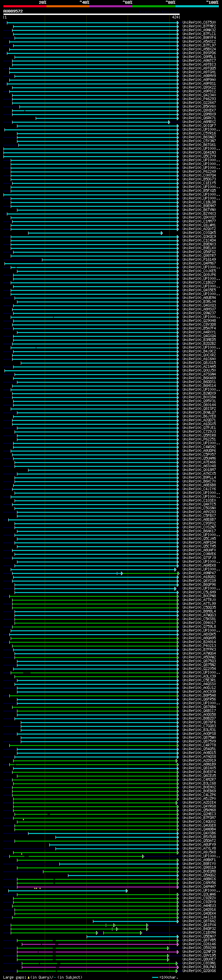222x980 pixels.
Task: Select the UniRef100_Q5CJA5 label
Action: tap(199, 539)
